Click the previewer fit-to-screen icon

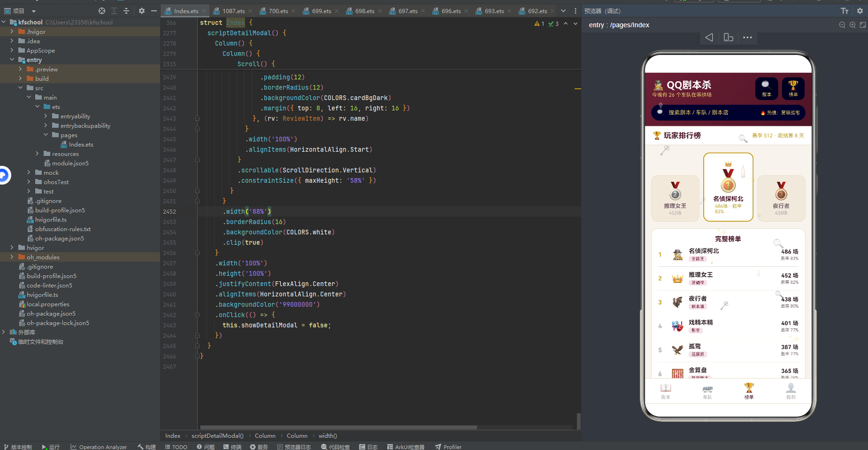pos(863,25)
